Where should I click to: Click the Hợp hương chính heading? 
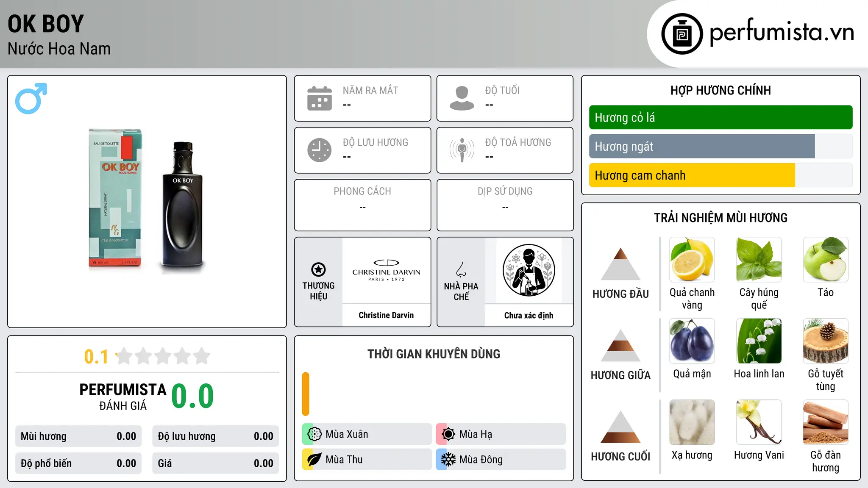(721, 90)
